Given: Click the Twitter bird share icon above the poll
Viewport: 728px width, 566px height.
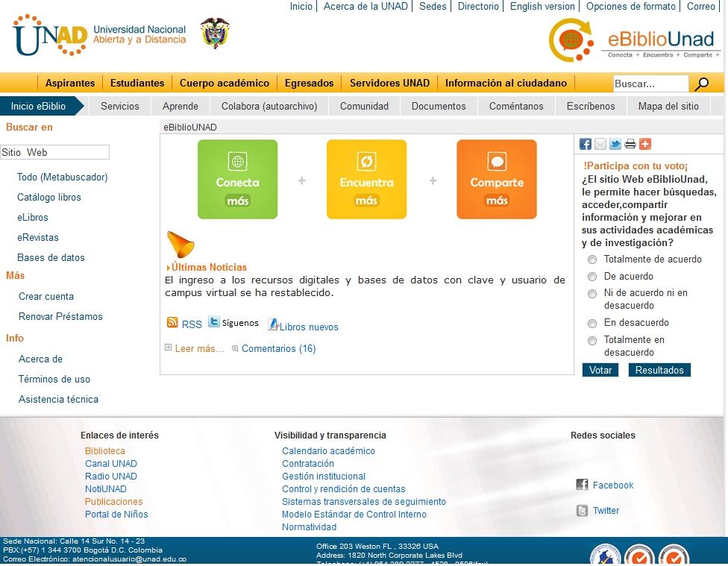Looking at the screenshot, I should tap(615, 144).
